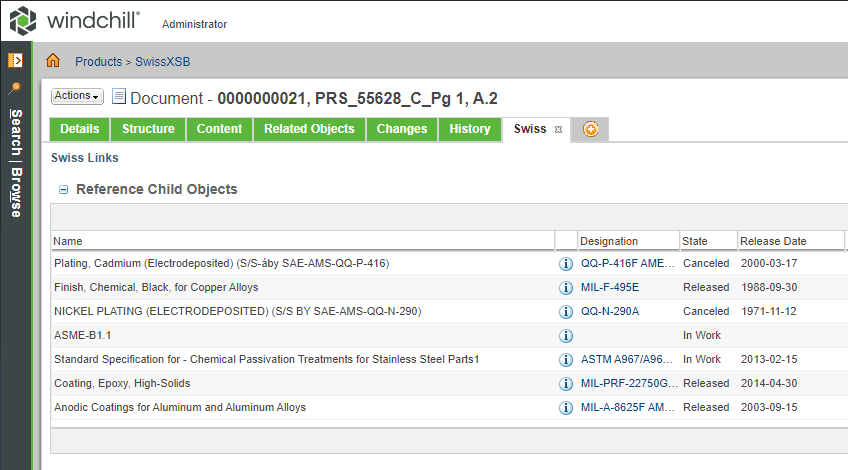This screenshot has height=470, width=848.
Task: Open info for Plating, Cadmium row
Action: click(x=566, y=263)
